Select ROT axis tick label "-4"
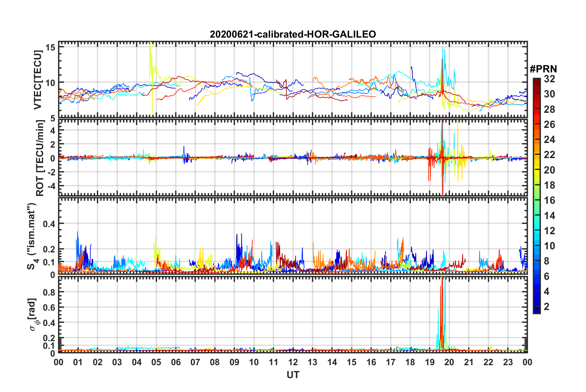 (x=51, y=186)
